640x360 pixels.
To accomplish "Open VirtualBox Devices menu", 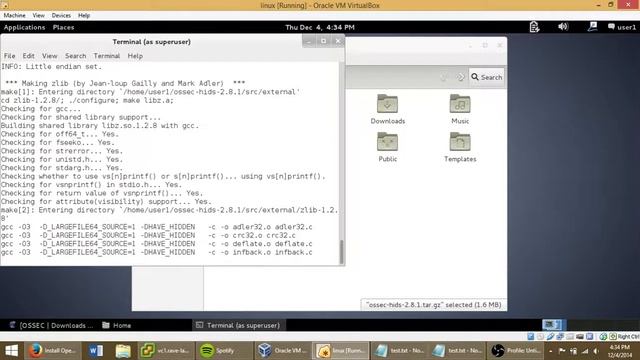I will click(x=61, y=16).
